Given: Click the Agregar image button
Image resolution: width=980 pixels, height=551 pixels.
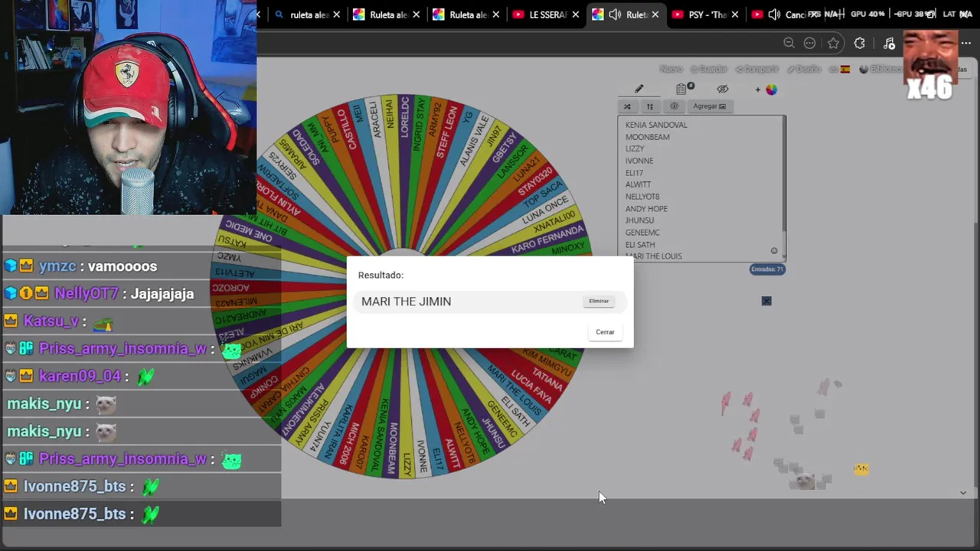Looking at the screenshot, I should coord(709,106).
